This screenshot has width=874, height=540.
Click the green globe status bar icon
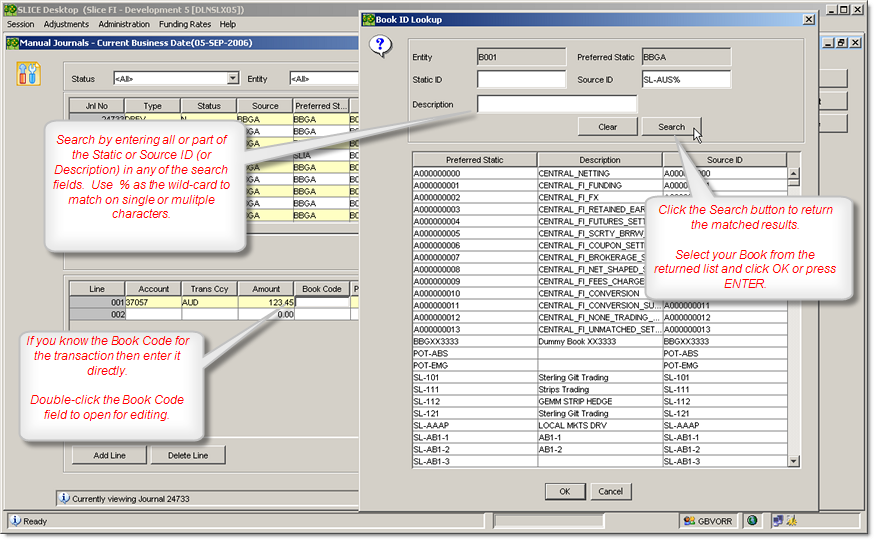pyautogui.click(x=751, y=521)
